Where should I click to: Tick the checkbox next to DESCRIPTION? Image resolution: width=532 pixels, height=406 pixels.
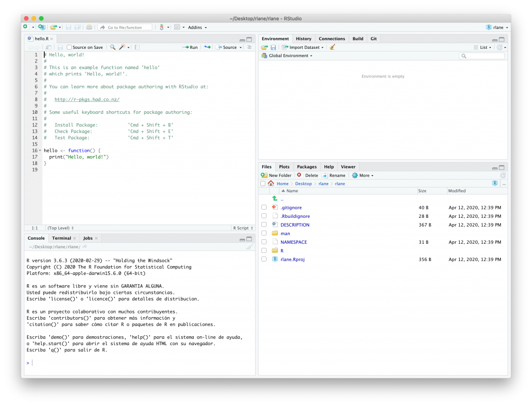point(264,225)
